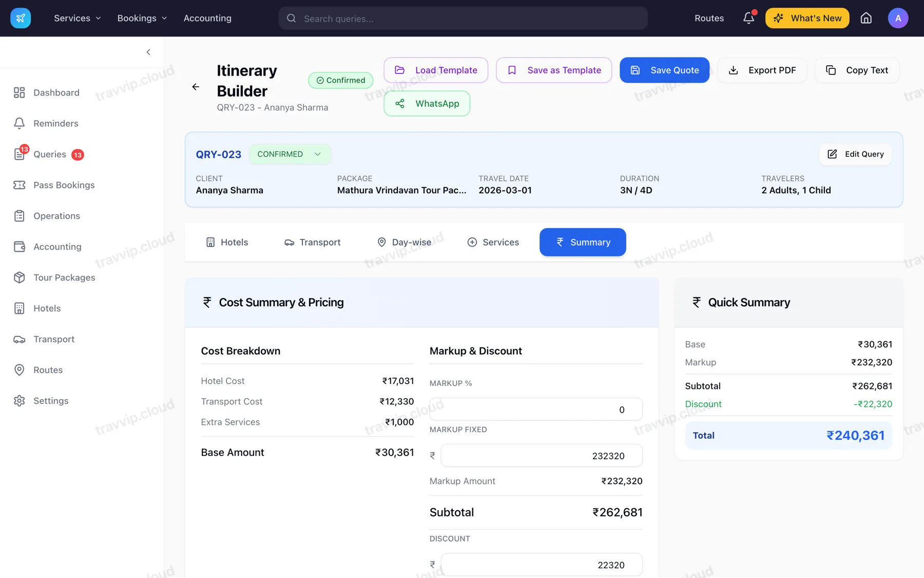Focus the Search queries field
The height and width of the screenshot is (578, 924).
463,18
